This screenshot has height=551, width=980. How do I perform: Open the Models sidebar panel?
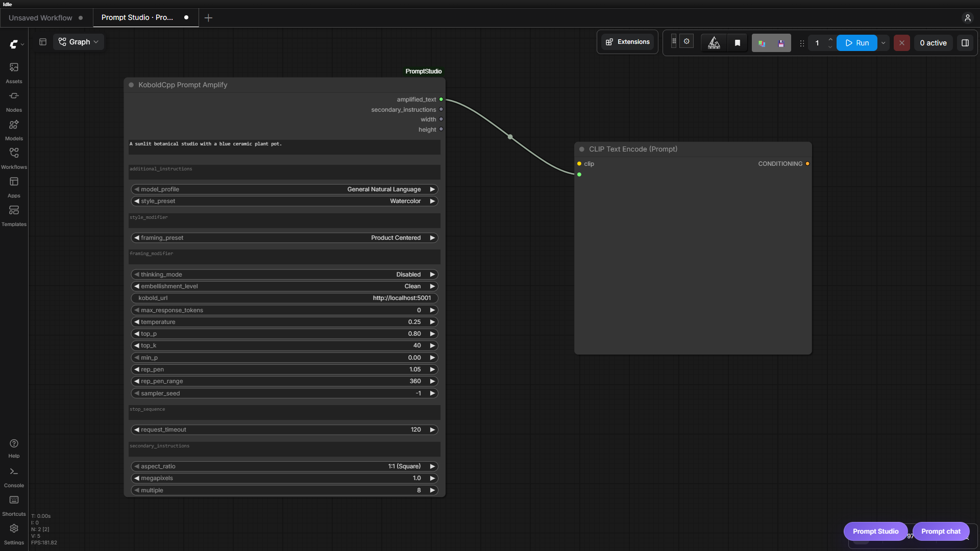tap(14, 130)
